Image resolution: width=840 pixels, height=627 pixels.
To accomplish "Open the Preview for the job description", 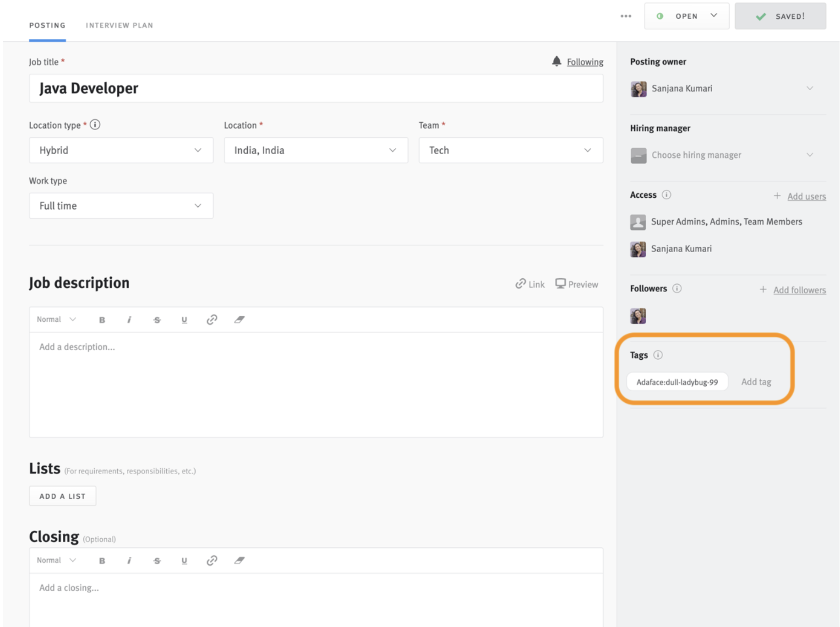I will click(576, 284).
